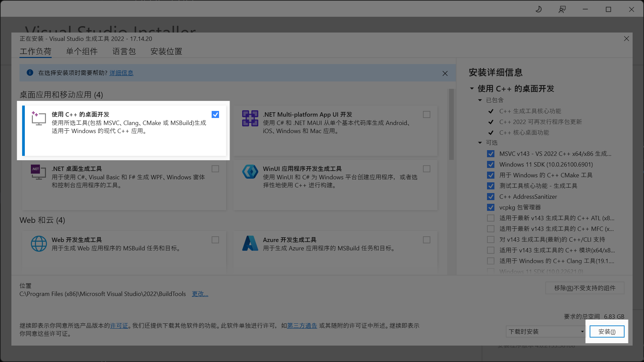Image resolution: width=644 pixels, height=362 pixels.
Task: Click 移除不受支持的组件 button
Action: pyautogui.click(x=585, y=288)
